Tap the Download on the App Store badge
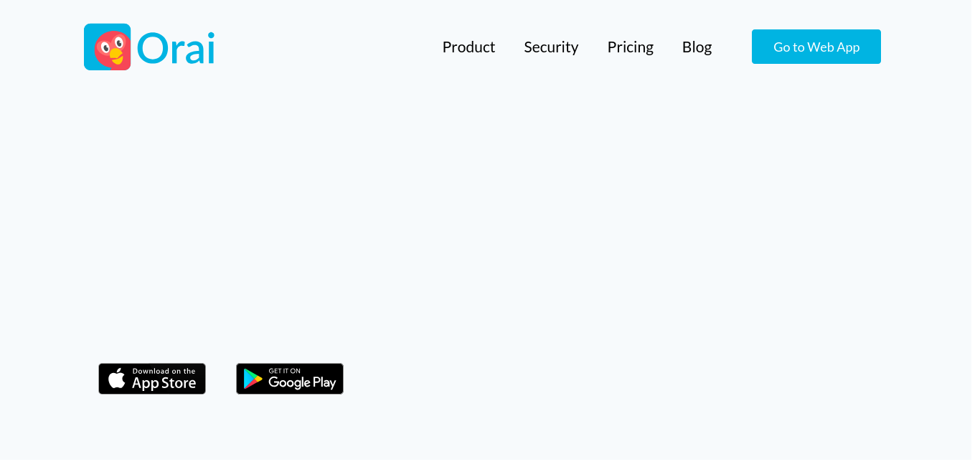Viewport: 980px width, 467px height. coord(152,379)
